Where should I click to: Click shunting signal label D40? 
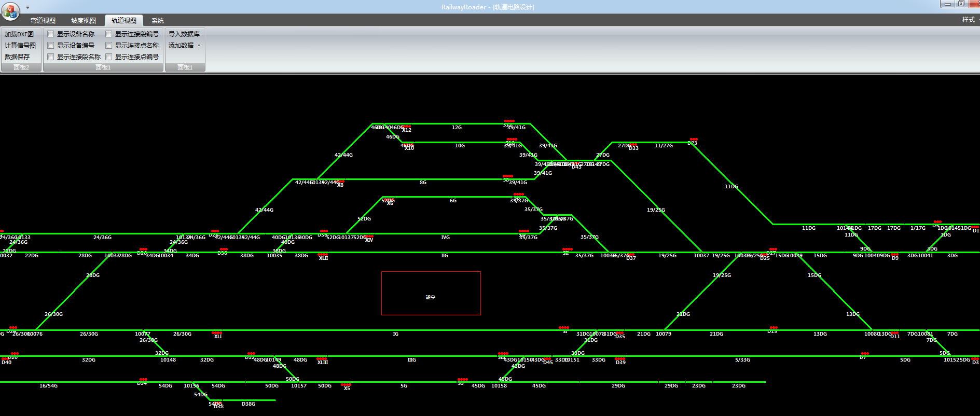tap(6, 363)
